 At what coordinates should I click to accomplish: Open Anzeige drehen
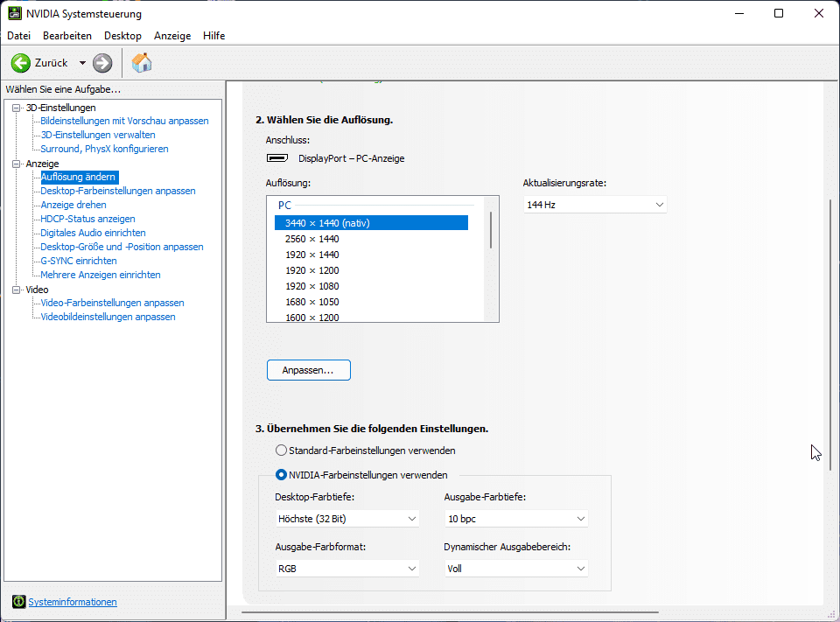pyautogui.click(x=73, y=205)
